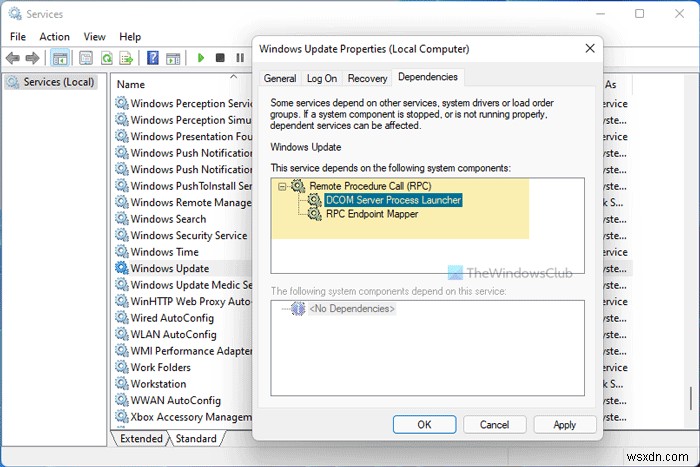Toggle Show/Hide Action Pane toolbar icon
Image resolution: width=700 pixels, height=467 pixels.
coord(173,58)
